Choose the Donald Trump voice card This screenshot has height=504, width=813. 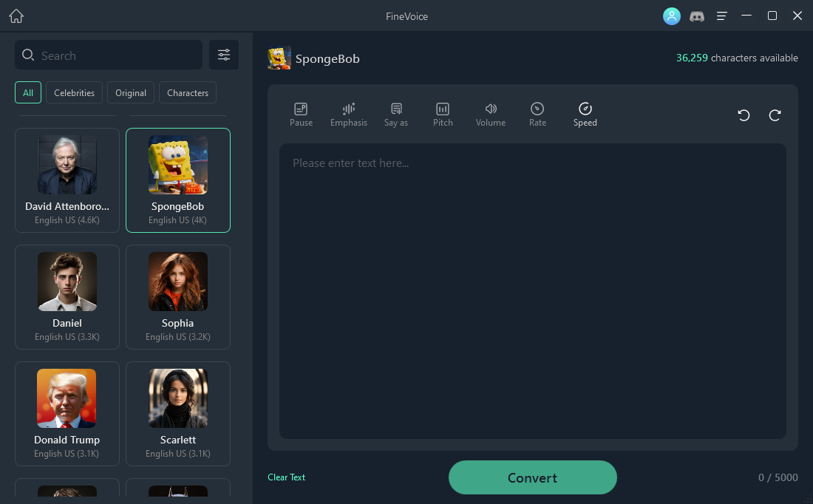coord(67,414)
